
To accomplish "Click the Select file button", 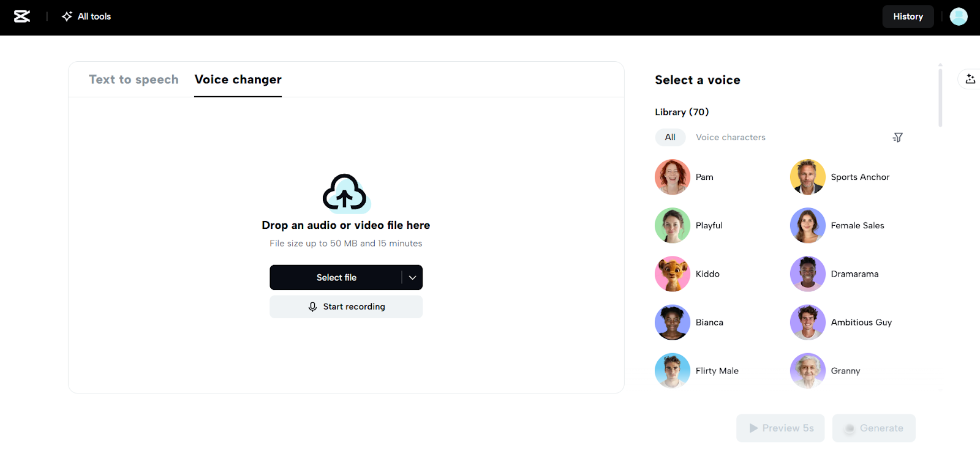I will click(336, 277).
